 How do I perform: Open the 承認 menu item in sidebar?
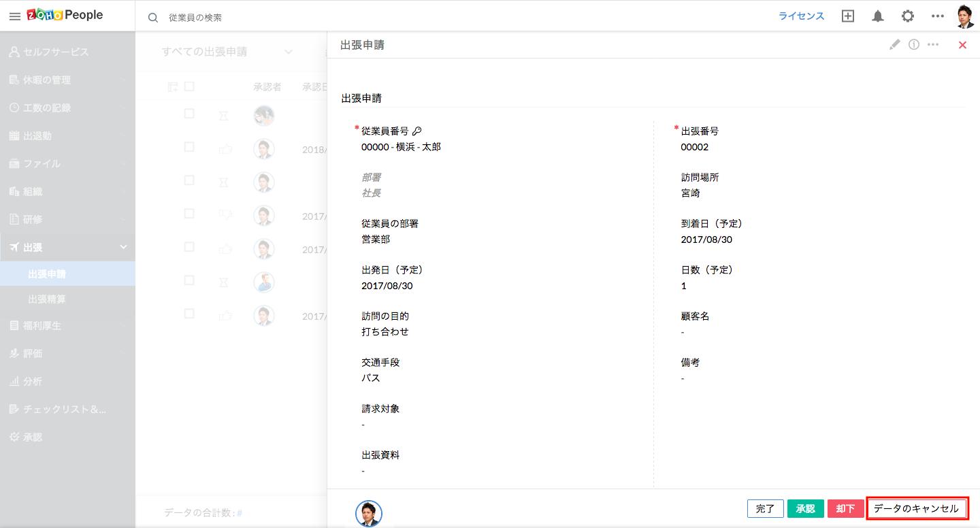pyautogui.click(x=67, y=437)
